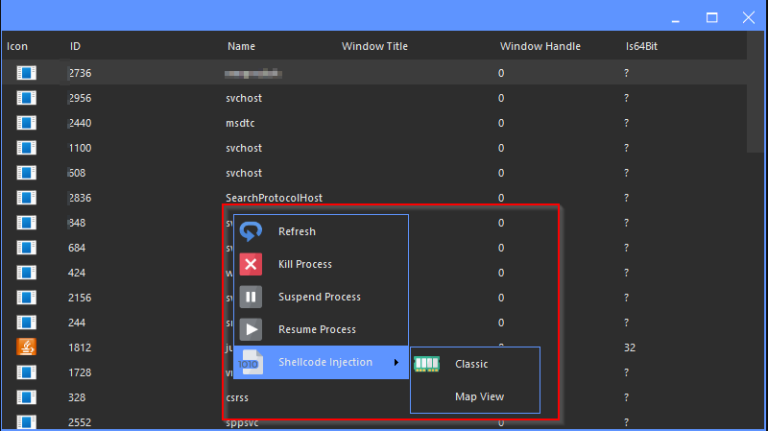Expand the Shellcode Injection submenu arrow
This screenshot has height=431, width=768.
click(x=396, y=362)
